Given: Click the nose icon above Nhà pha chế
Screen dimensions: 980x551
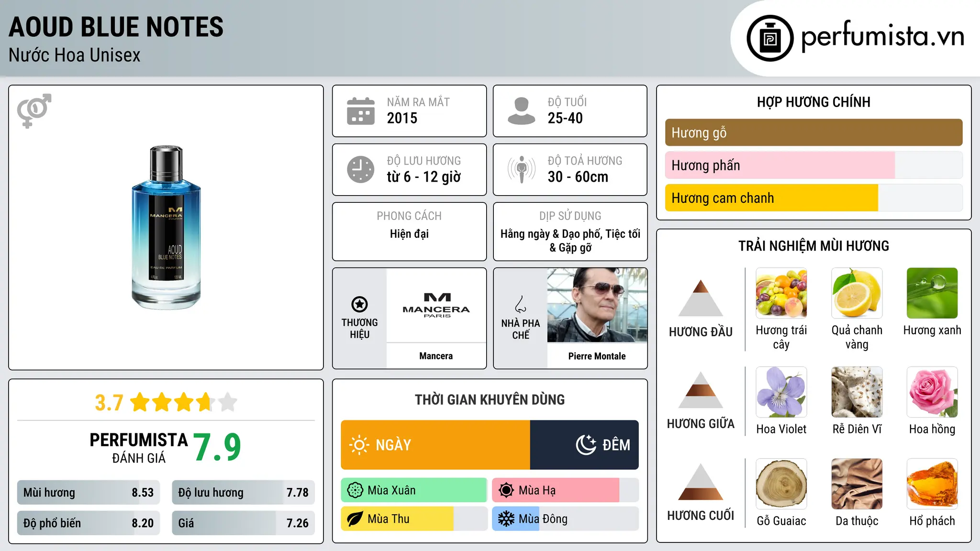Looking at the screenshot, I should 521,304.
